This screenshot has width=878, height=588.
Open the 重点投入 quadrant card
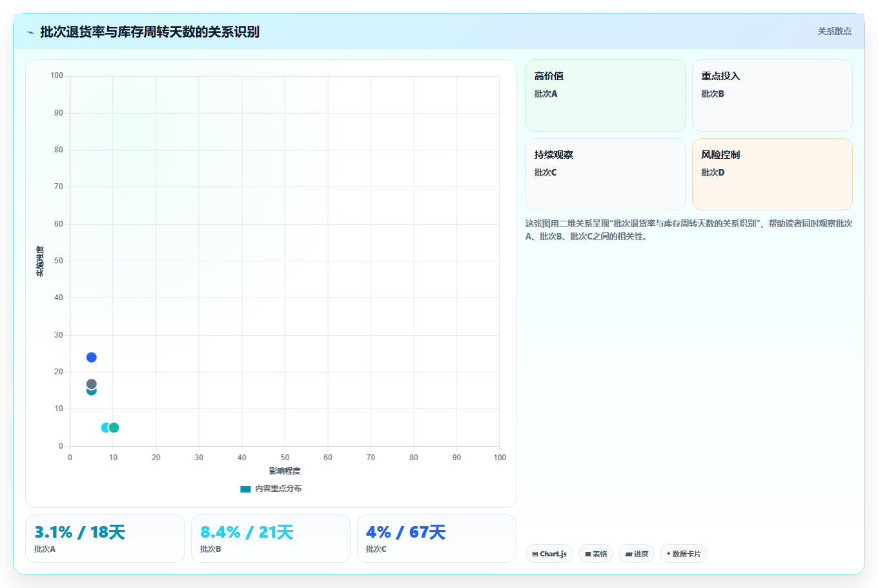coord(772,96)
